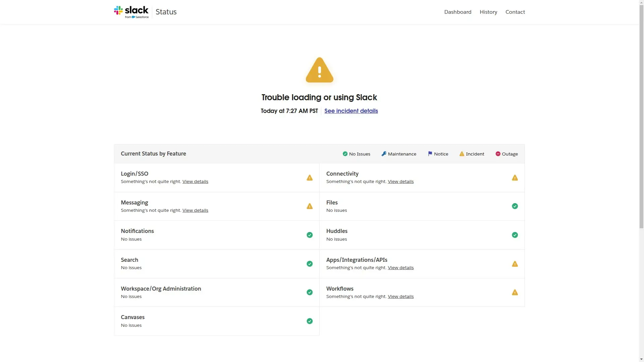This screenshot has width=644, height=362.
Task: Click the 'No Issues' legend label
Action: [360, 154]
